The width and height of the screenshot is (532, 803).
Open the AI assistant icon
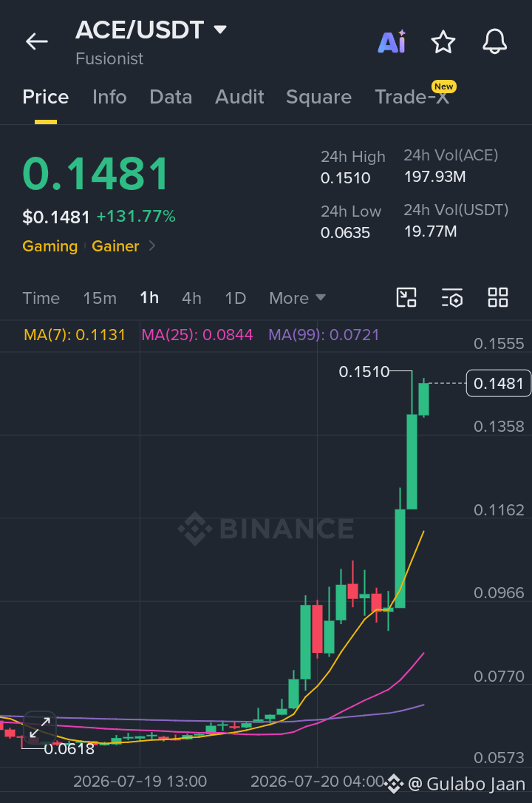point(392,41)
